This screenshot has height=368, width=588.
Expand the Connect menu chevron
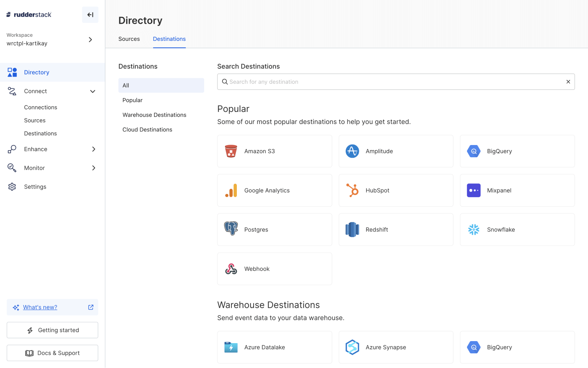click(93, 91)
